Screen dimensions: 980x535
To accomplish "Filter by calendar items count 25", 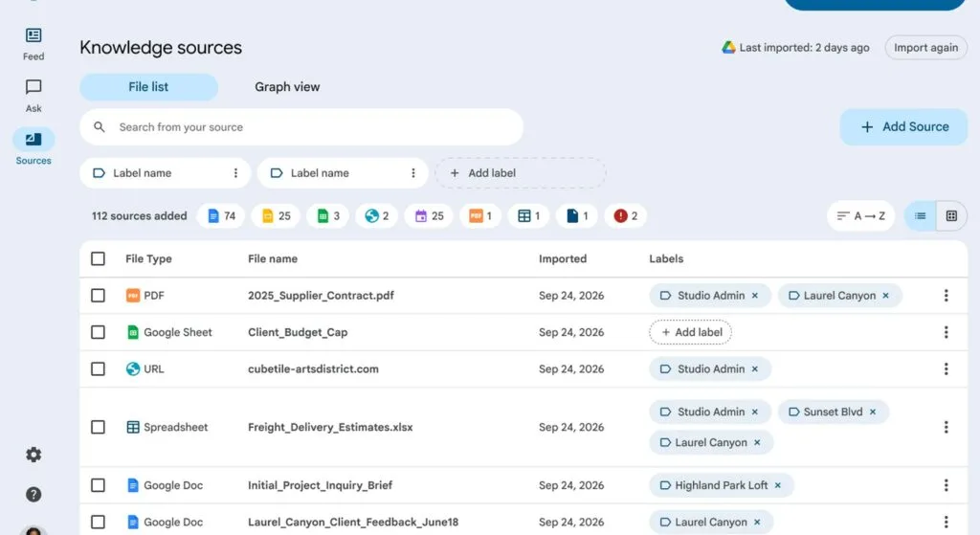I will 429,215.
